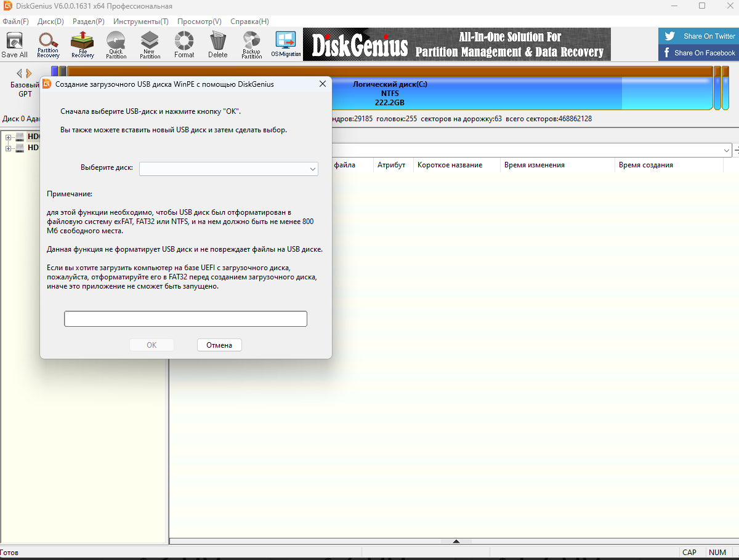This screenshot has width=739, height=560.
Task: Open the Справка(H) menu
Action: pos(249,22)
